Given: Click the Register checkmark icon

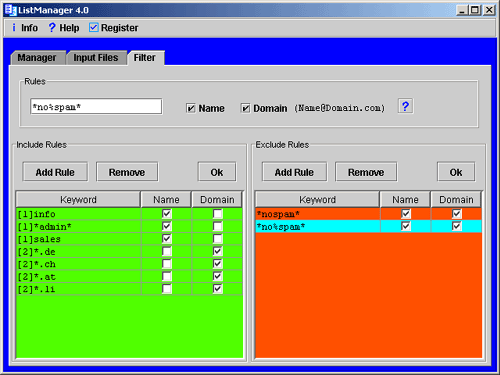Looking at the screenshot, I should (94, 27).
